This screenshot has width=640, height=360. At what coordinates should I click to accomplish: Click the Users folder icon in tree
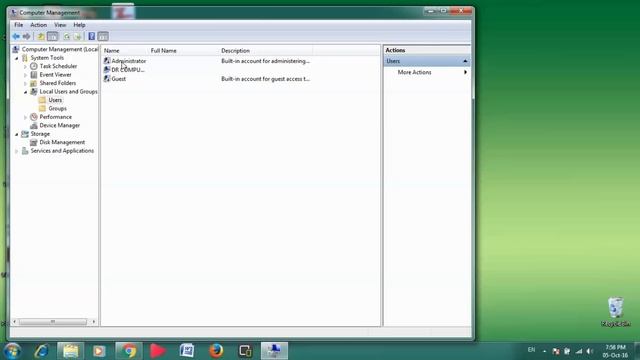point(42,100)
